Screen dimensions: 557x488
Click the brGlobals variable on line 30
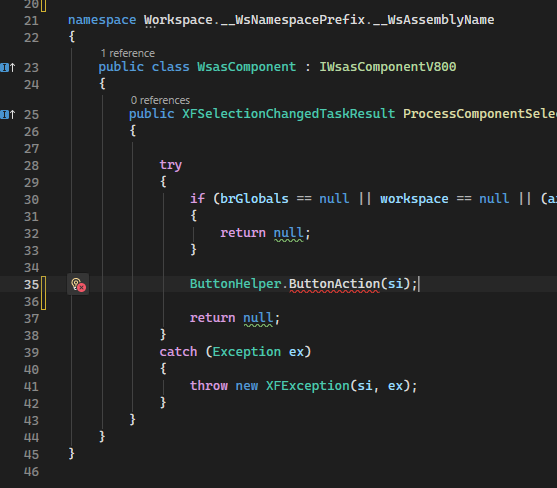click(254, 199)
